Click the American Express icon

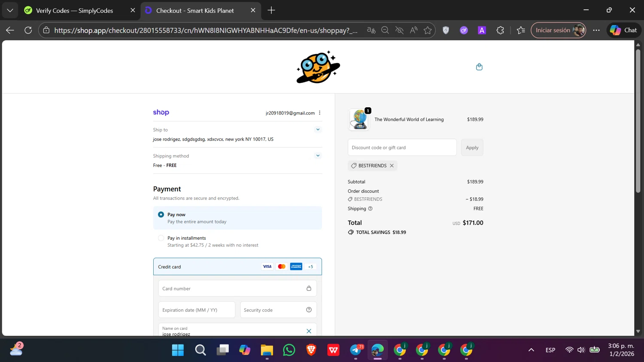296,266
